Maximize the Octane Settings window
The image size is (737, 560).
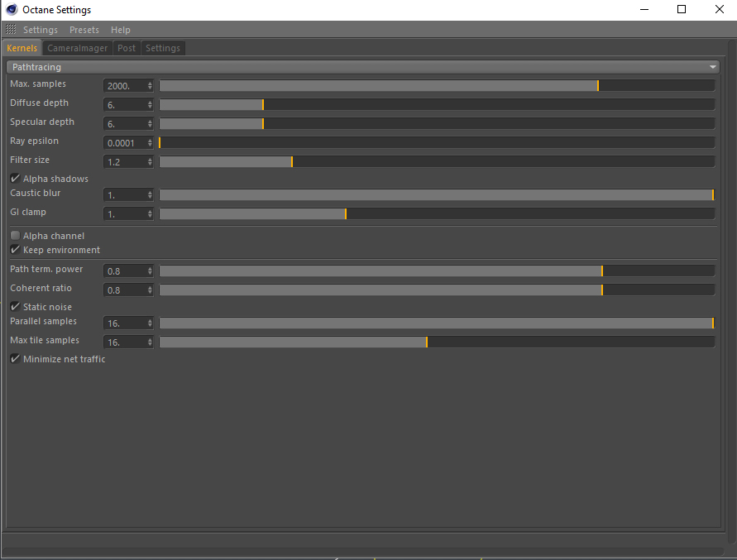682,9
